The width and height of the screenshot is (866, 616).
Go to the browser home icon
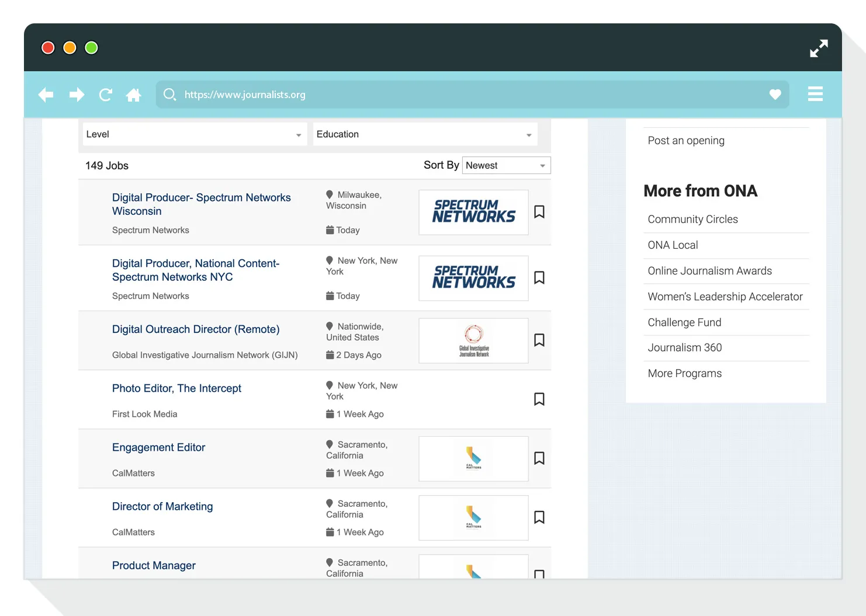coord(134,95)
